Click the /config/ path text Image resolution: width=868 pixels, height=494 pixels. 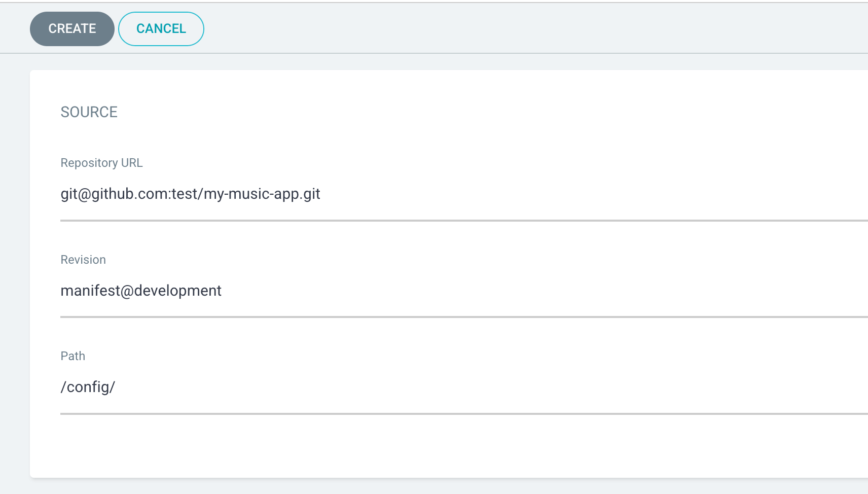click(88, 387)
